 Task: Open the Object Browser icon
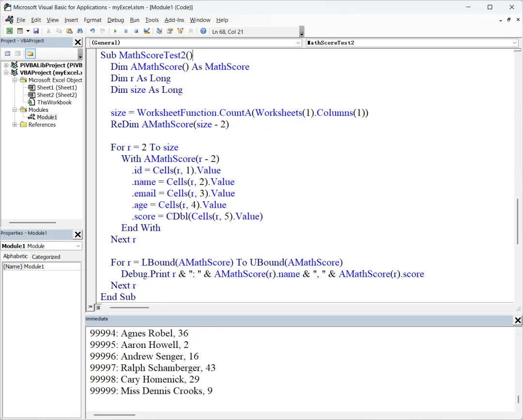pos(181,31)
